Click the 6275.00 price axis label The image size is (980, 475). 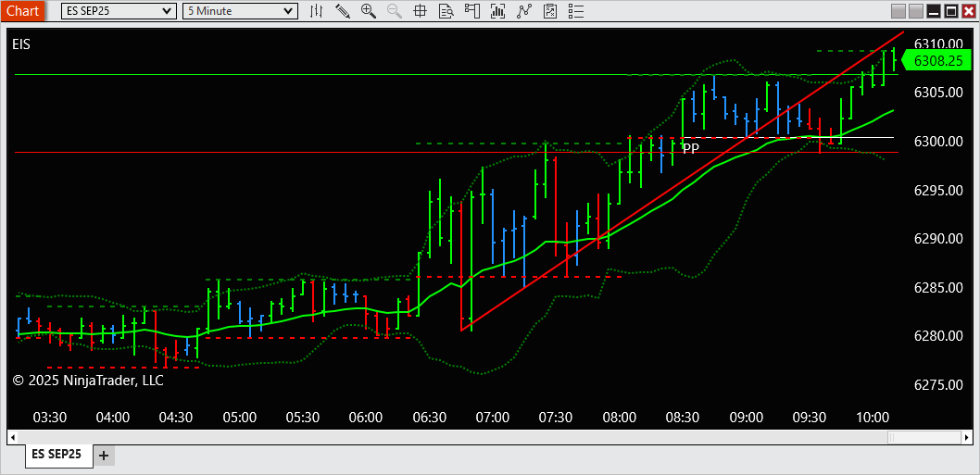(x=938, y=385)
